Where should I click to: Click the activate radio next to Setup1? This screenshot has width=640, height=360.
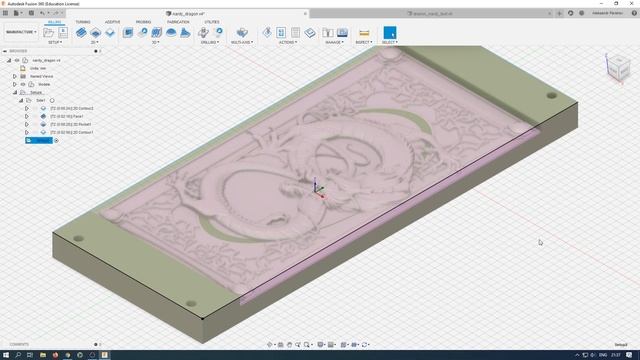(52, 100)
